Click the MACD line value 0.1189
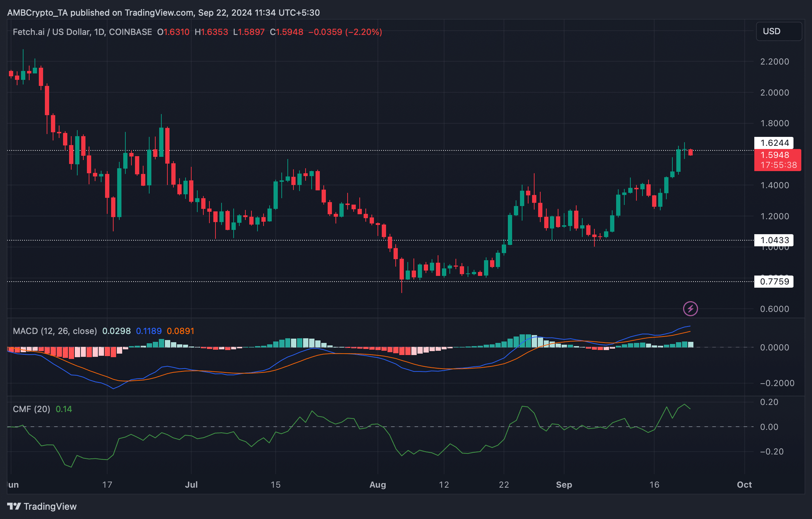 click(149, 331)
